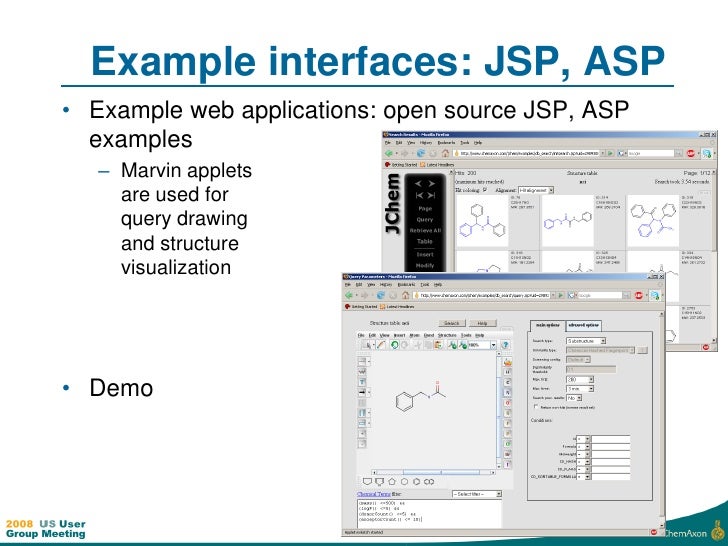This screenshot has height=546, width=728.
Task: Open Search previous results No dropdown
Action: pyautogui.click(x=574, y=398)
